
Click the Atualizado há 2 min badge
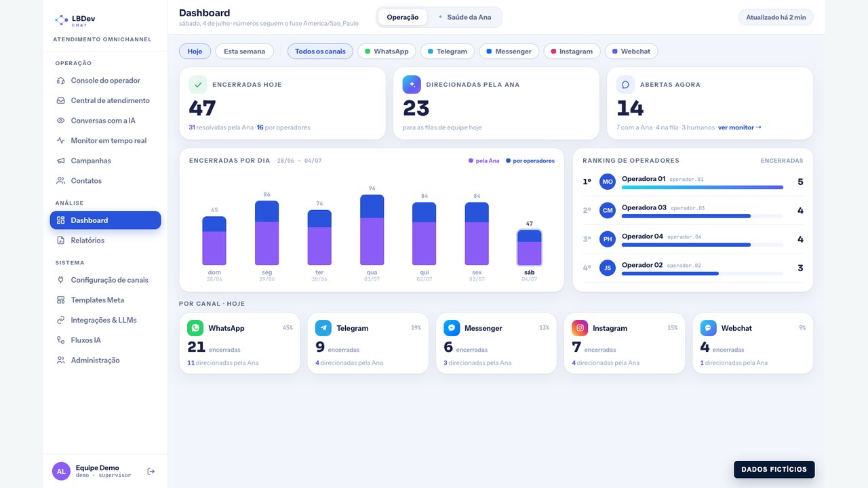click(x=776, y=18)
